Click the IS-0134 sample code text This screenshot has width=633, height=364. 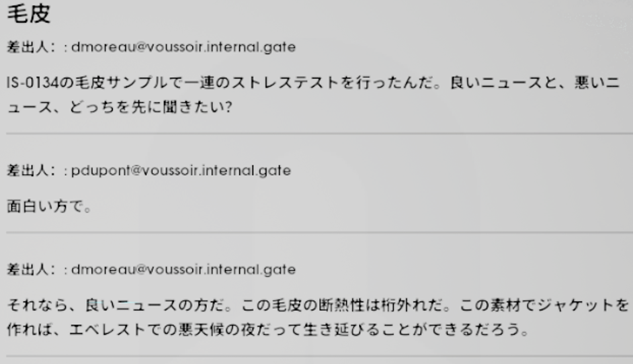pyautogui.click(x=33, y=83)
